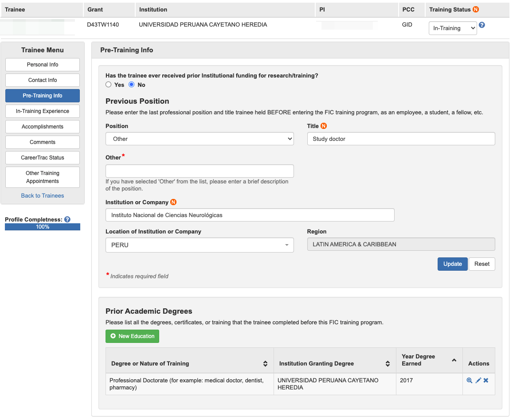This screenshot has height=420, width=513.
Task: Click the green New Education button
Action: pos(132,336)
